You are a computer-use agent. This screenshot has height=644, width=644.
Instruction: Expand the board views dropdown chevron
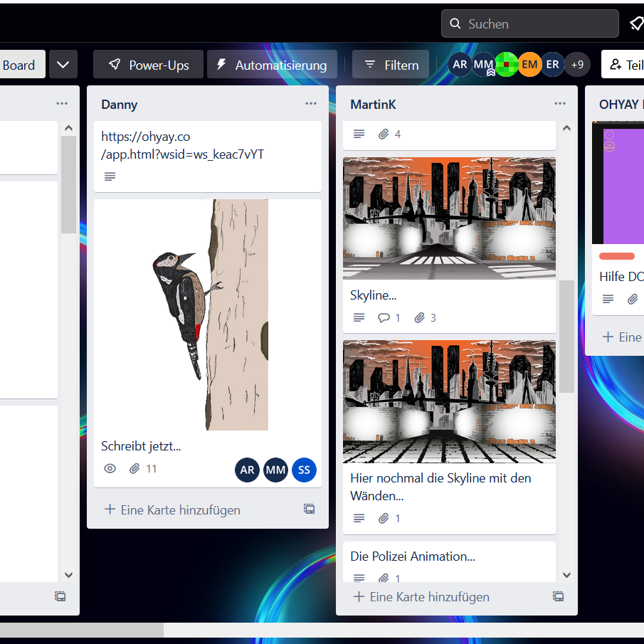click(63, 65)
